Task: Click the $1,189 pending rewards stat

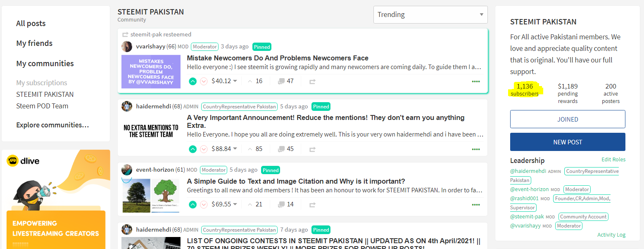Action: point(568,93)
